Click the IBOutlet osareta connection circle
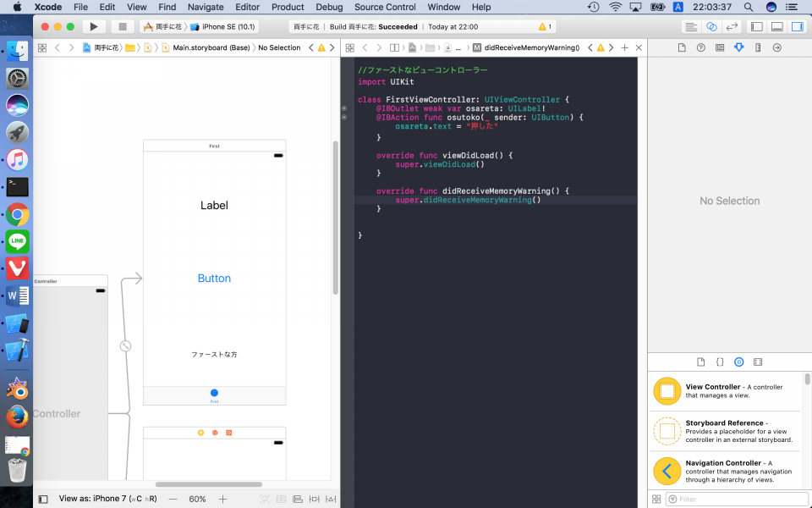The image size is (812, 508). pos(344,108)
